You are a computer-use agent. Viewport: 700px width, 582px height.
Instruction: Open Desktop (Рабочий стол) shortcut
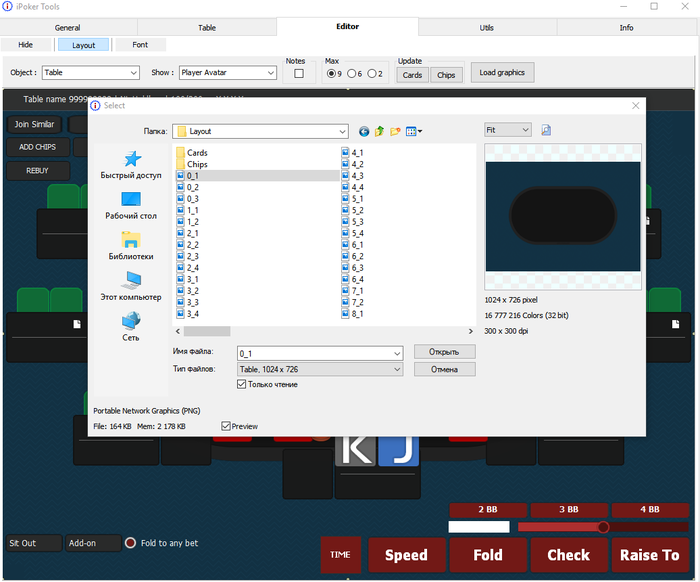tap(131, 205)
